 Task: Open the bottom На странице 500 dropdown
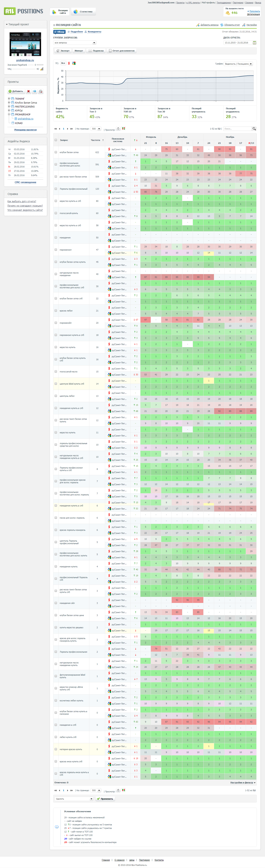tap(96, 790)
